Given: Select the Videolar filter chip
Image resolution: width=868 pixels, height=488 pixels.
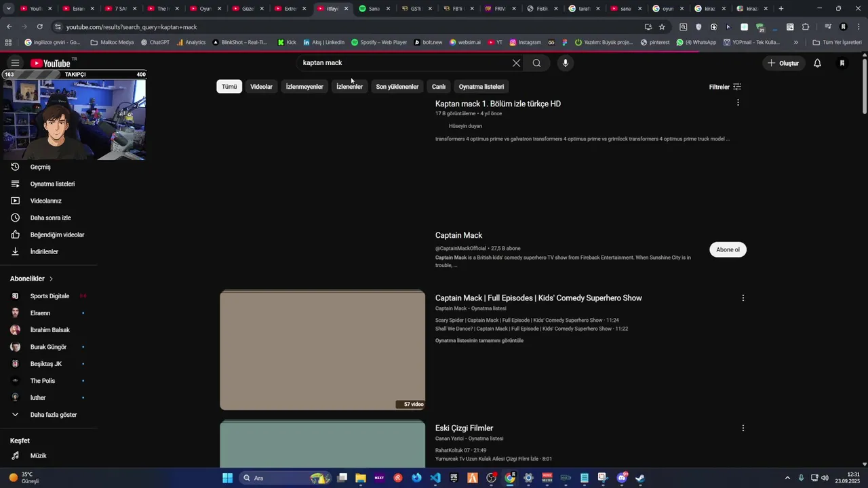Looking at the screenshot, I should (x=261, y=87).
